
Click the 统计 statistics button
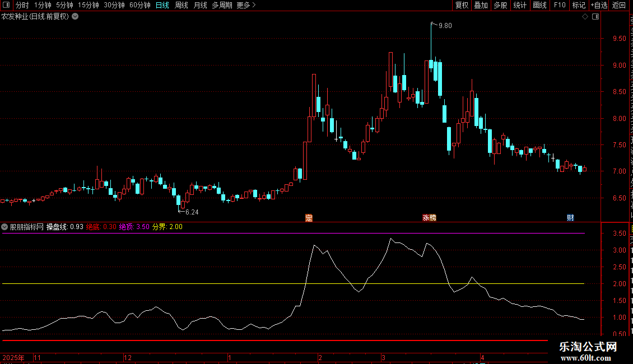(519, 5)
